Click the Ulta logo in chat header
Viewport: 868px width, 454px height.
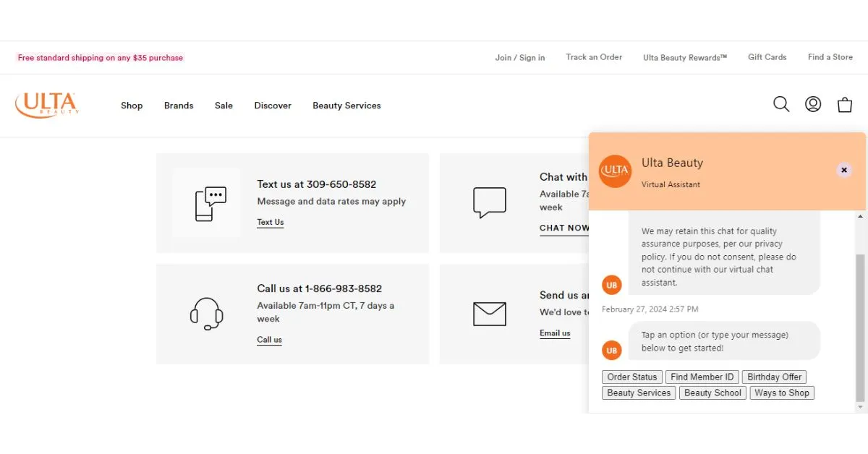point(616,171)
